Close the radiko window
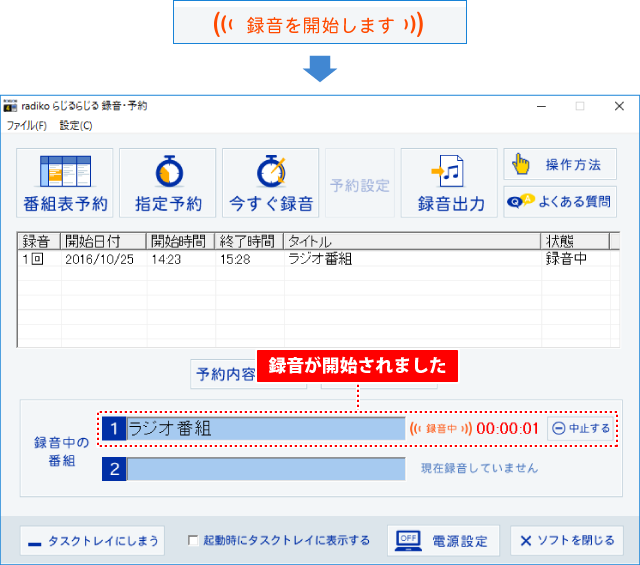The width and height of the screenshot is (640, 565). coord(619,106)
